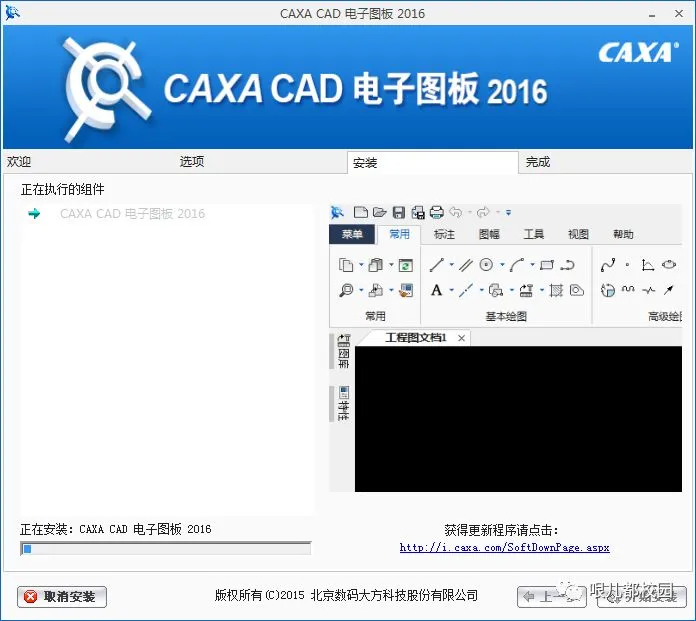Expand the Zoom dropdown arrow in the preview
This screenshot has height=621, width=696.
pos(361,290)
